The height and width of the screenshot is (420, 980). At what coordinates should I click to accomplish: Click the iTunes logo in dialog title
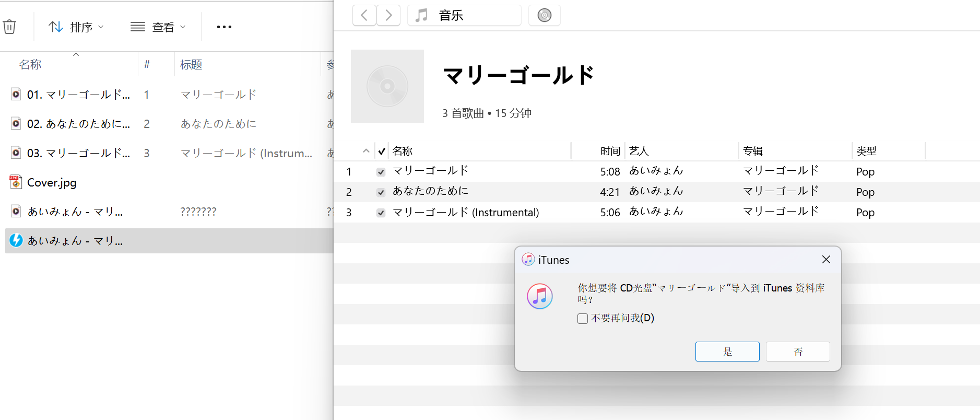528,259
